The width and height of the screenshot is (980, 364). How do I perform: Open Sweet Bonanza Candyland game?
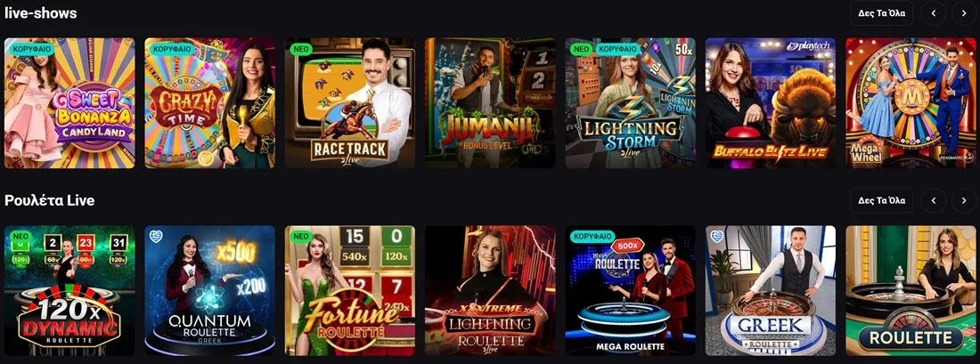pos(69,103)
